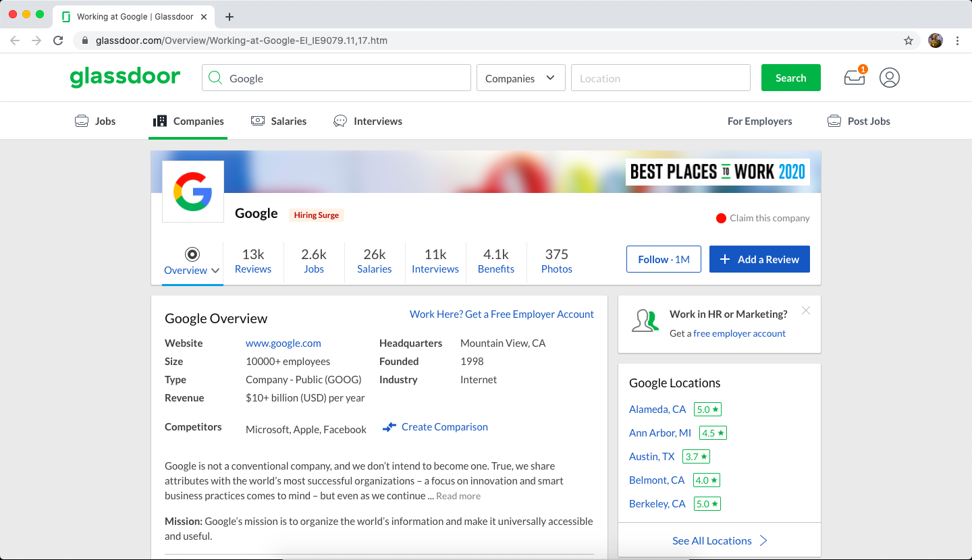Viewport: 972px width, 560px height.
Task: Click the 3.7 rating badge for Austin
Action: (697, 456)
